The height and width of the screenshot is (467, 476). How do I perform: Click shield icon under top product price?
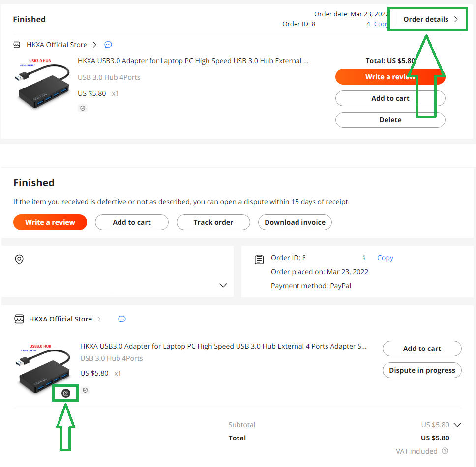coord(83,108)
